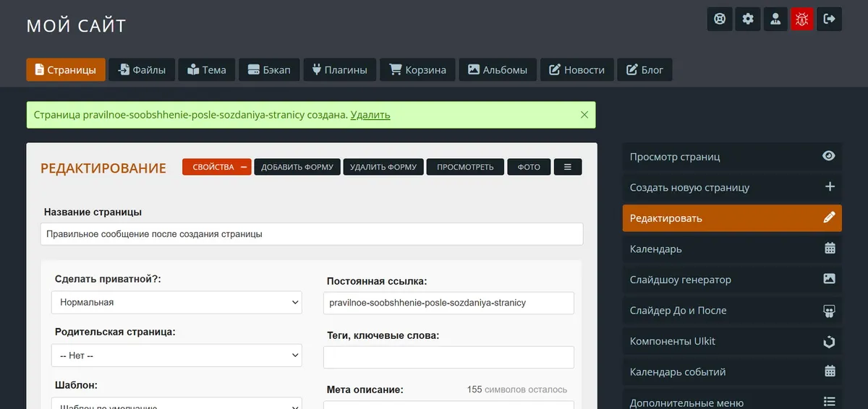Select Слайдшоу генератор in sidebar
Image resolution: width=868 pixels, height=409 pixels.
[x=732, y=280]
